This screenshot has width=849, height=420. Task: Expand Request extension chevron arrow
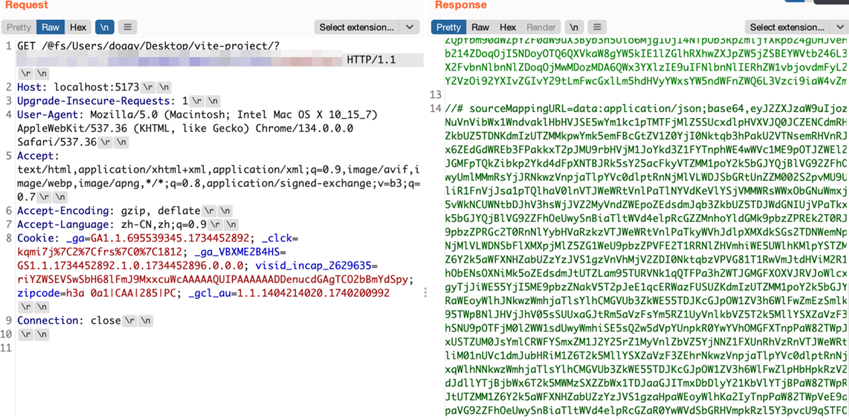pyautogui.click(x=409, y=27)
